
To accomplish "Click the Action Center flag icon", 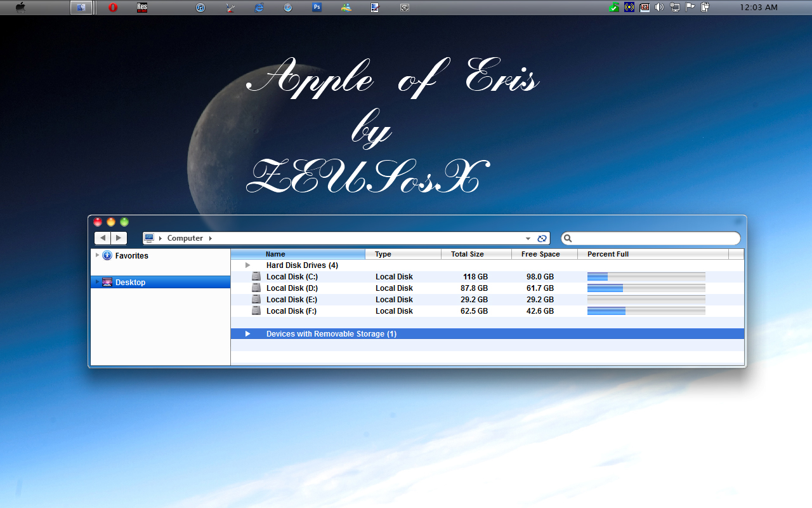I will 690,8.
